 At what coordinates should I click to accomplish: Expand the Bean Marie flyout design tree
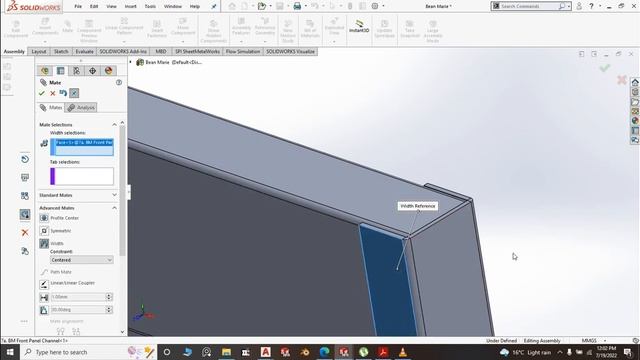(x=131, y=62)
